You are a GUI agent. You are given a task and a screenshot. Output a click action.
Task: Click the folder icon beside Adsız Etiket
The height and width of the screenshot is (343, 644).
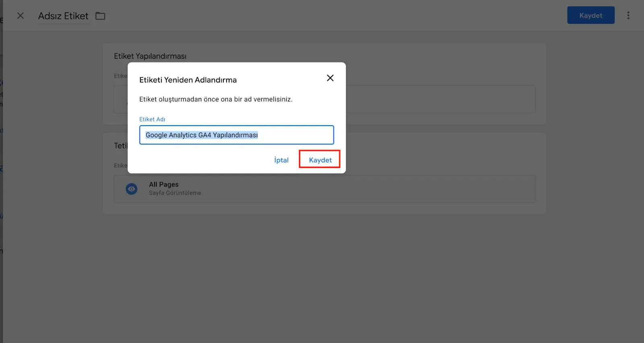click(x=100, y=16)
